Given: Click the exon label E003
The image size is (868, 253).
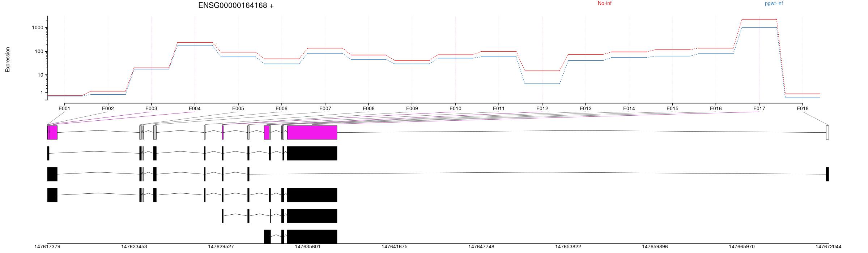Looking at the screenshot, I should point(151,108).
